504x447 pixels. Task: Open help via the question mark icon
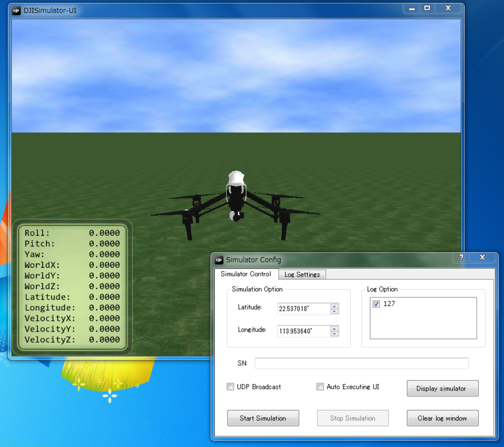click(461, 257)
